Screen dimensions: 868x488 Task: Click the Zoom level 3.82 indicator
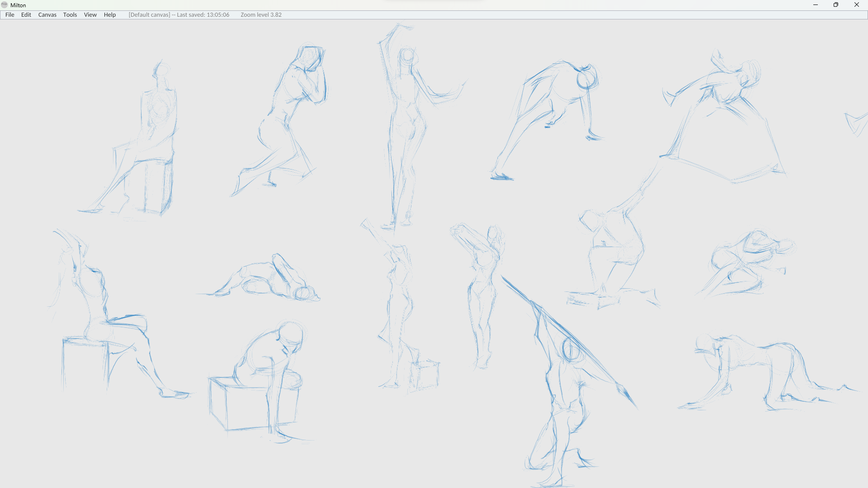click(x=261, y=15)
